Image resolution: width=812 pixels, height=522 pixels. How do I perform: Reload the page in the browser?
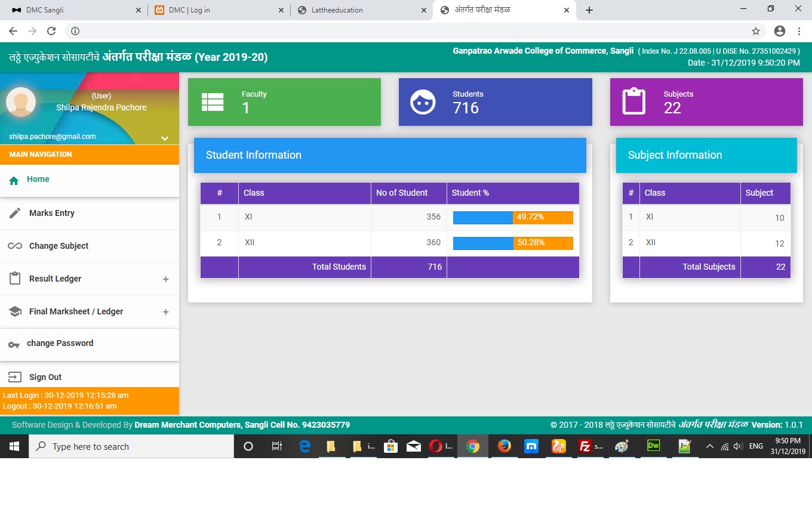pyautogui.click(x=51, y=31)
